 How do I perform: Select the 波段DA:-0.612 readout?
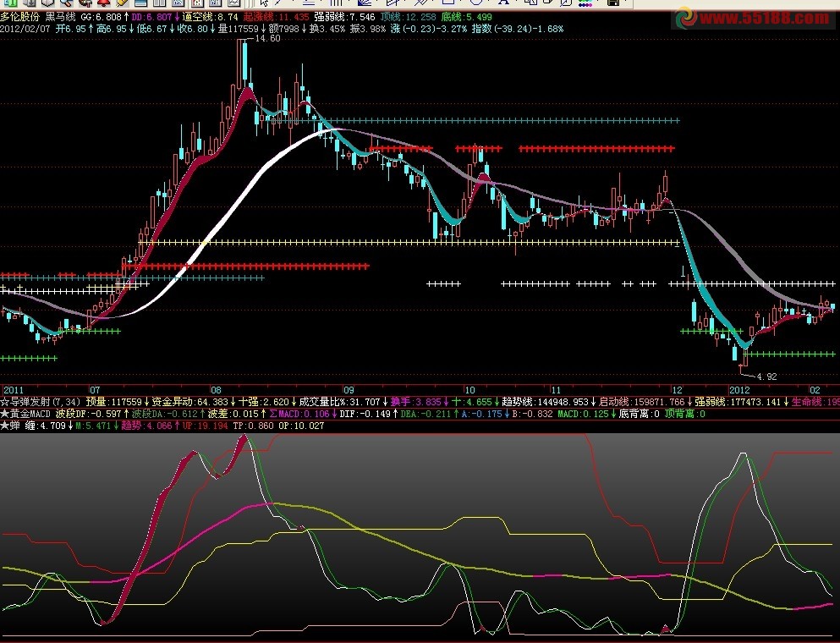[164, 414]
